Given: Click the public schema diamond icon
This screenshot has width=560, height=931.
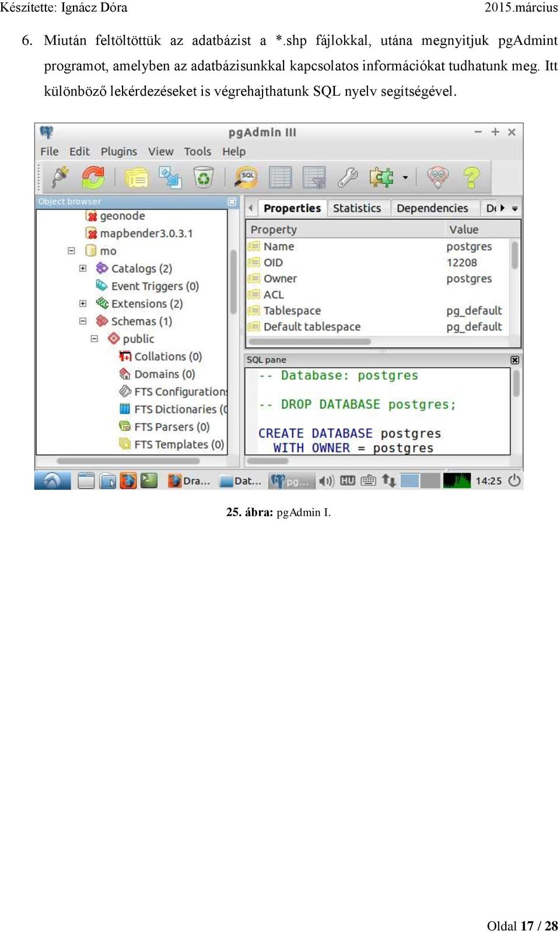Looking at the screenshot, I should (x=114, y=338).
